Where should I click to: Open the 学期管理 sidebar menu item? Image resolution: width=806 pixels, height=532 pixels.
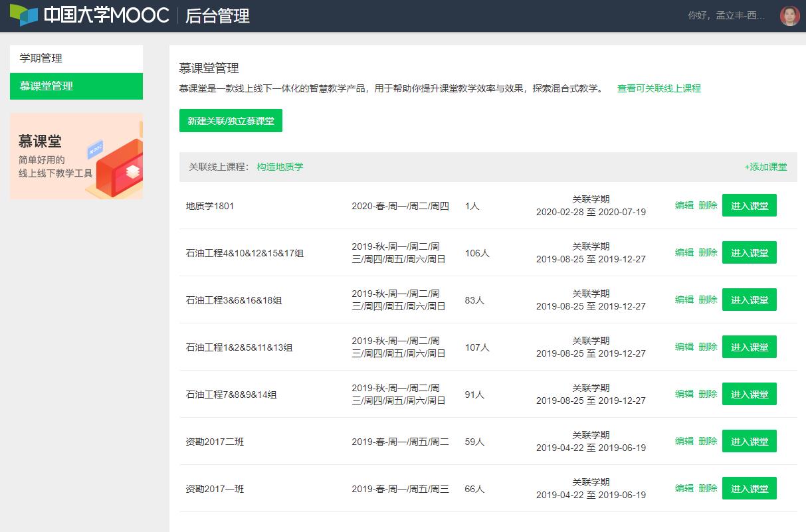pyautogui.click(x=76, y=58)
